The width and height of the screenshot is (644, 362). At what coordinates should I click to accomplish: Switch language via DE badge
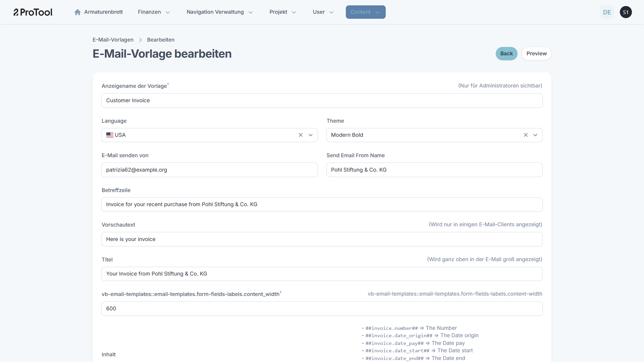pos(607,12)
